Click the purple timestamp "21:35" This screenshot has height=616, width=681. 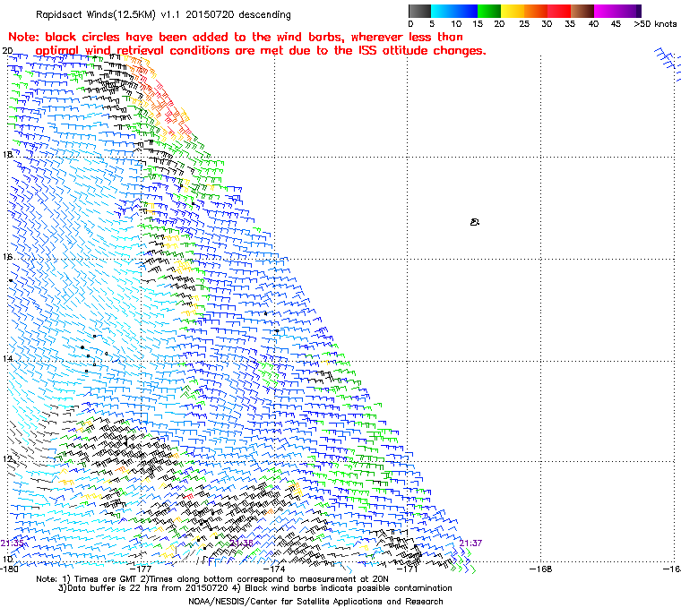(x=12, y=543)
